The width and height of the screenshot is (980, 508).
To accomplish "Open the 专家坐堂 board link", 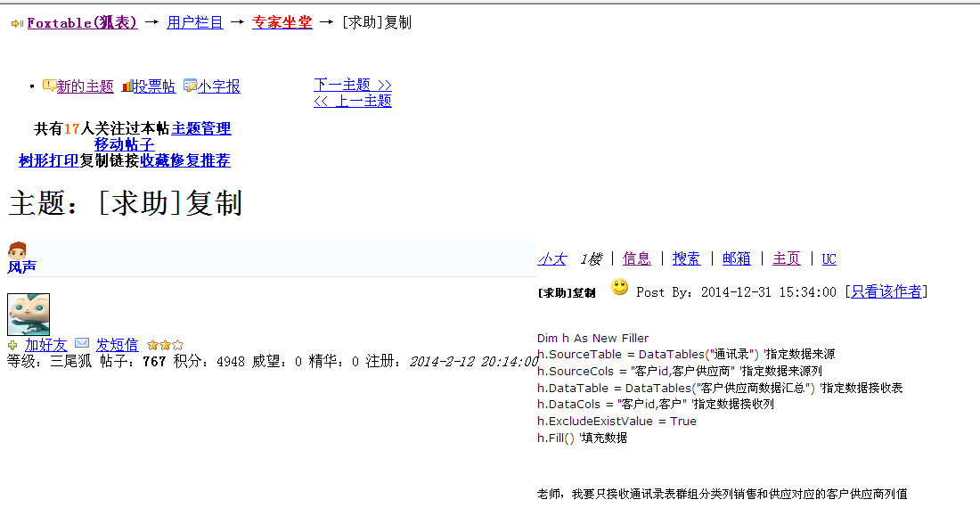I will tap(282, 23).
